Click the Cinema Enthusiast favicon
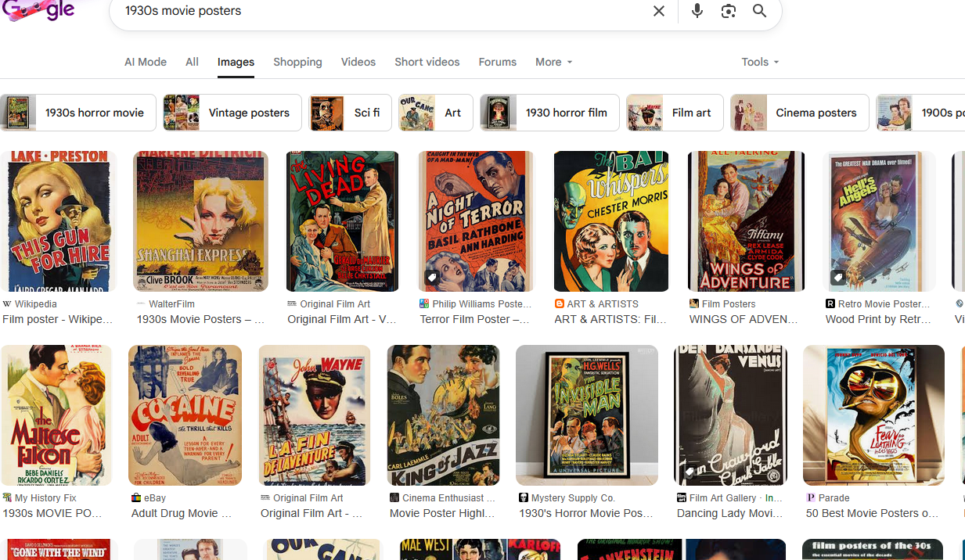 click(x=394, y=497)
